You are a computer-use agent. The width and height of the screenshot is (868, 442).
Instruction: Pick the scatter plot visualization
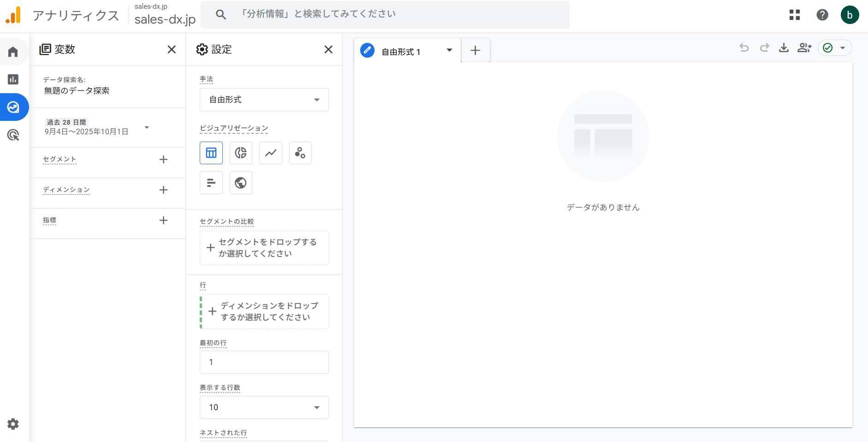[x=300, y=153]
